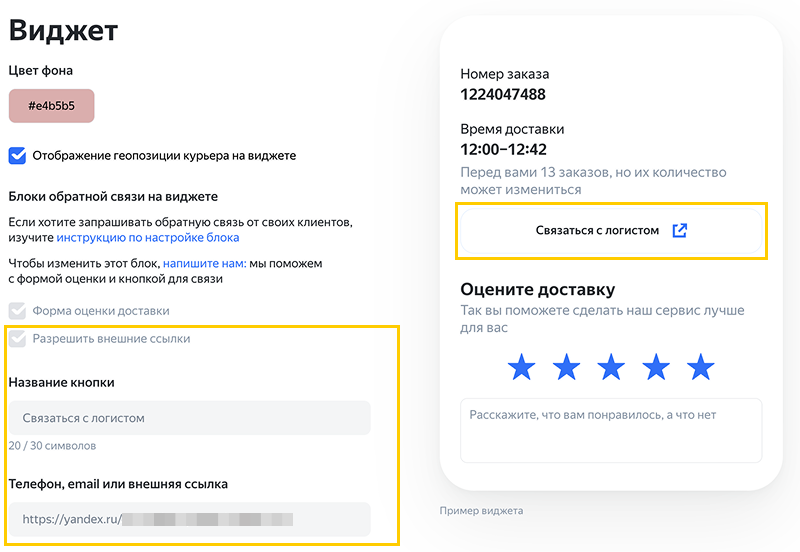Viewport: 800px width, 552px height.
Task: Click the first rating star
Action: point(521,367)
